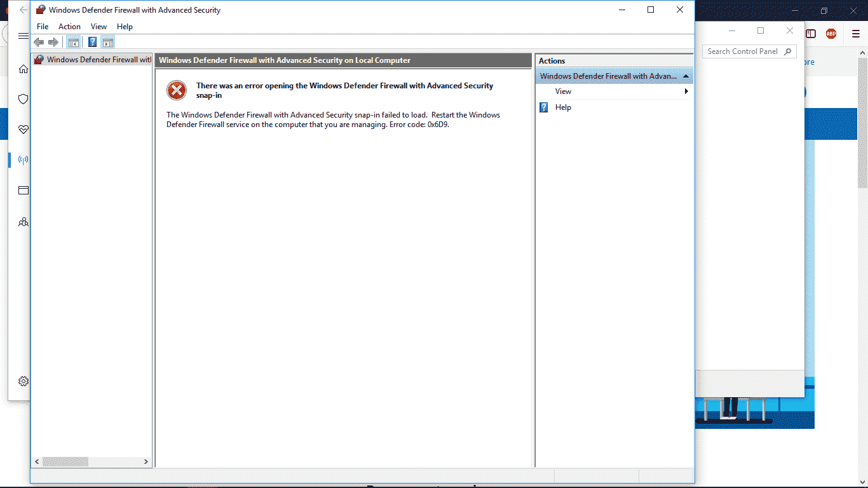Viewport: 868px width, 488px height.
Task: Click inside the Search Control Panel field
Action: (x=743, y=51)
